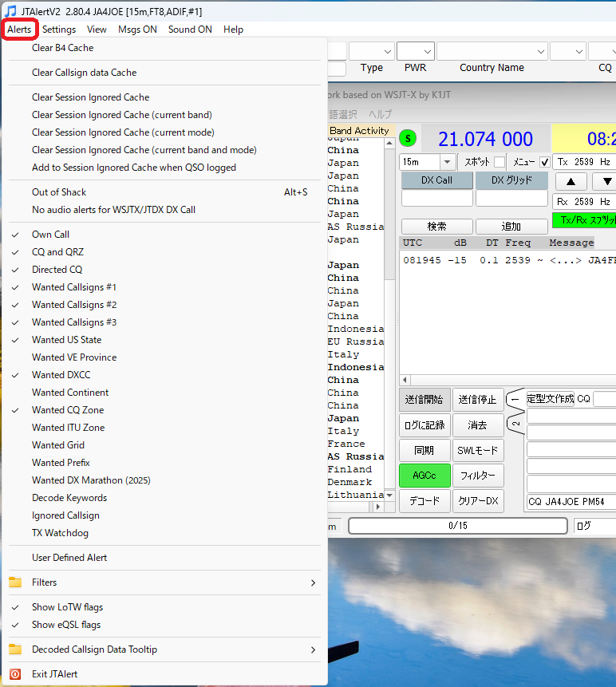Enable the スポット checkbox
This screenshot has height=687, width=616.
point(499,162)
